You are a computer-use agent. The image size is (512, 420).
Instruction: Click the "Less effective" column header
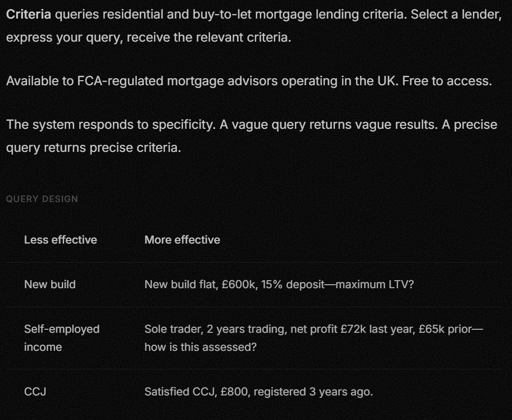[x=60, y=240]
